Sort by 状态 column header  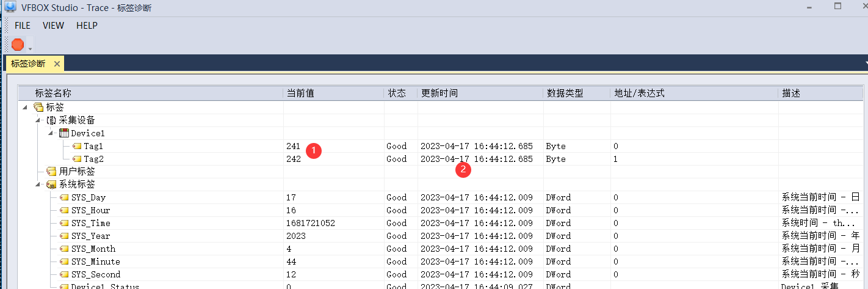[401, 93]
